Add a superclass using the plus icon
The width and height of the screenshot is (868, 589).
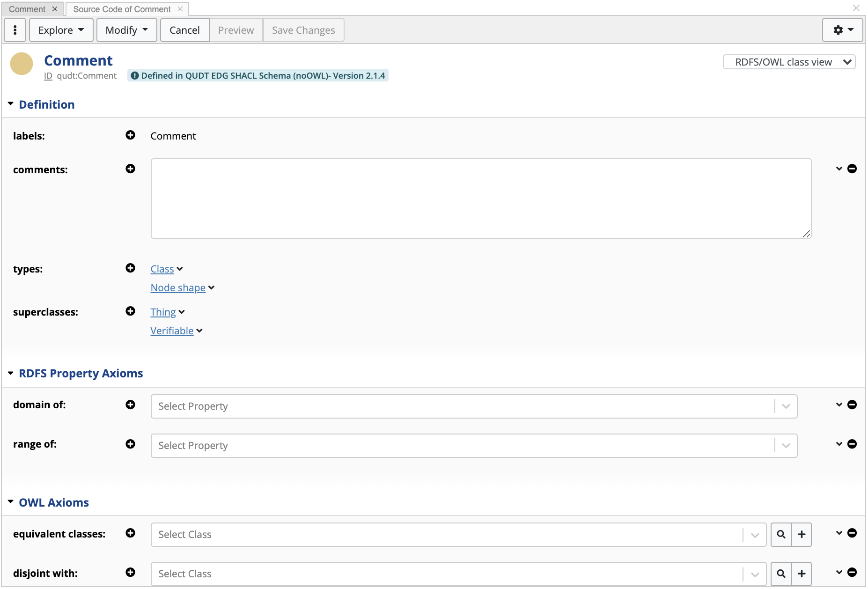(130, 311)
